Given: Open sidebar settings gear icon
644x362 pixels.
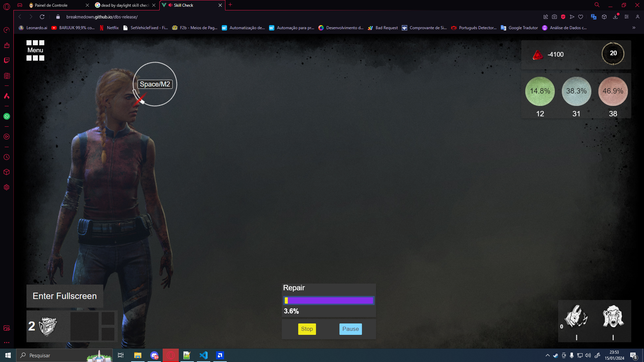Looking at the screenshot, I should [x=7, y=187].
